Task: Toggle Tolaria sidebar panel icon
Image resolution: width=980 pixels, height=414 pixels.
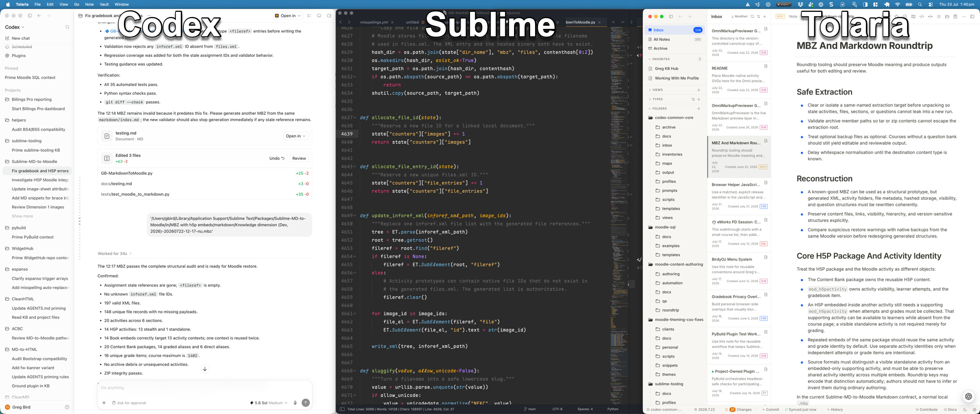Action: click(671, 16)
